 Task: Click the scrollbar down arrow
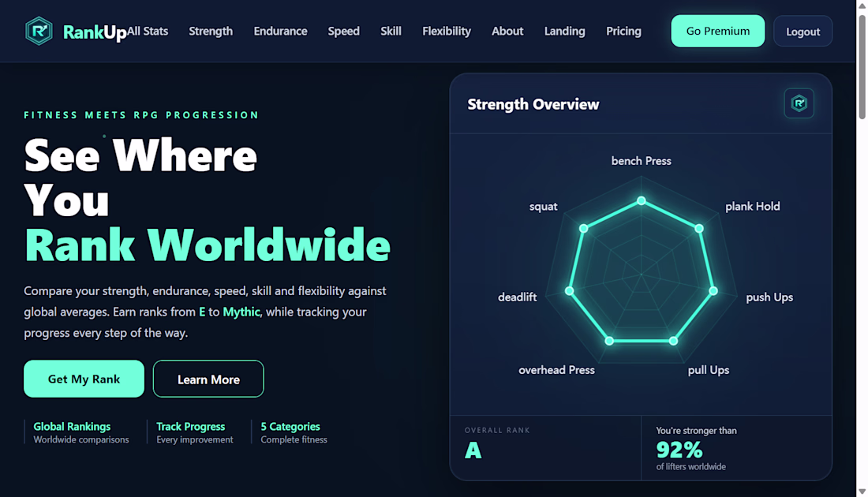pos(862,491)
